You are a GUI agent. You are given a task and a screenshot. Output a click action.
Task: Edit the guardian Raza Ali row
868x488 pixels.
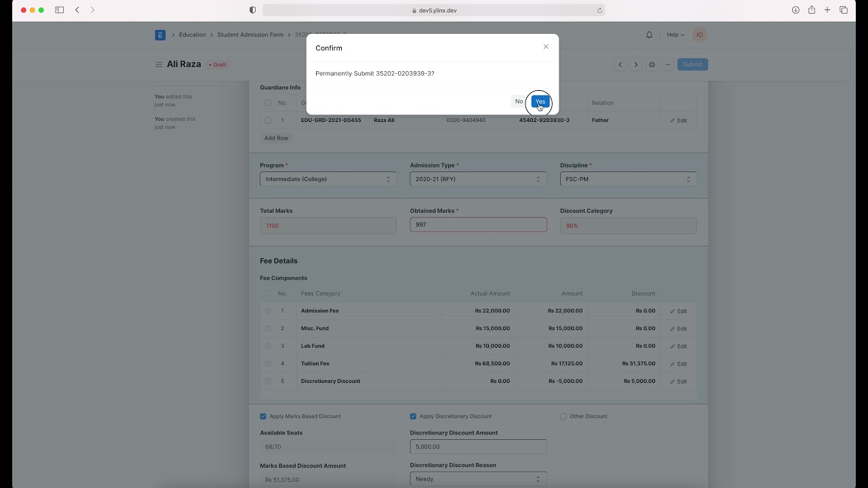679,121
